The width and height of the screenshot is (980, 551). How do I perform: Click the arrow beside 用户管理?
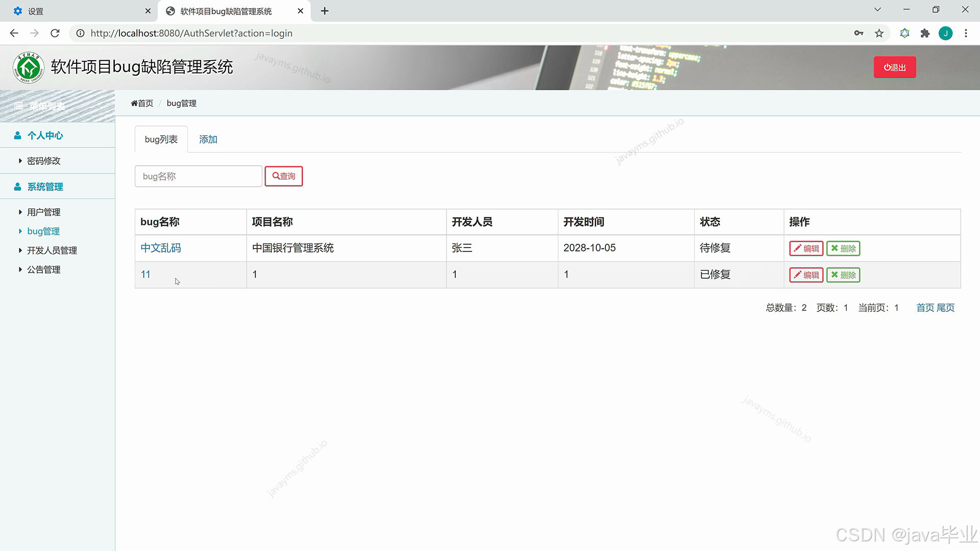coord(20,212)
